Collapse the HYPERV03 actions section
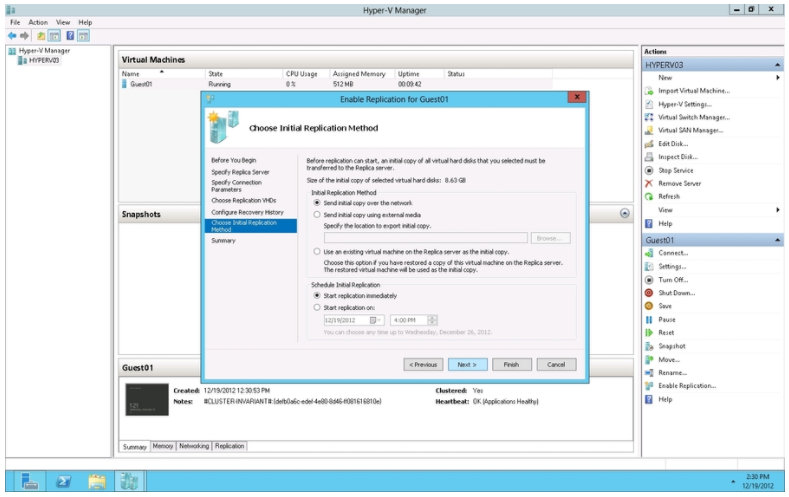 pyautogui.click(x=777, y=65)
